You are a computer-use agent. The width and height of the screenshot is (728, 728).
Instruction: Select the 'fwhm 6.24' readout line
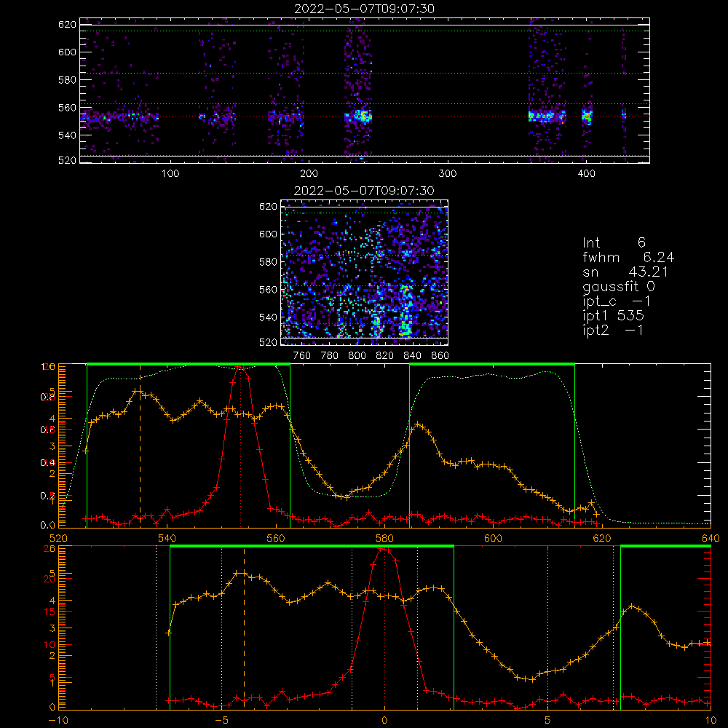pyautogui.click(x=628, y=257)
